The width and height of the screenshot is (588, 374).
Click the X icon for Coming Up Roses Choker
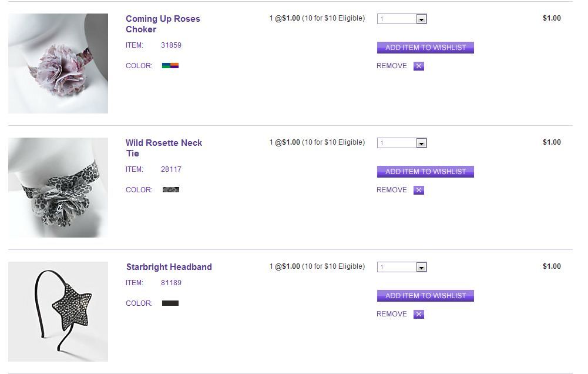coord(418,66)
